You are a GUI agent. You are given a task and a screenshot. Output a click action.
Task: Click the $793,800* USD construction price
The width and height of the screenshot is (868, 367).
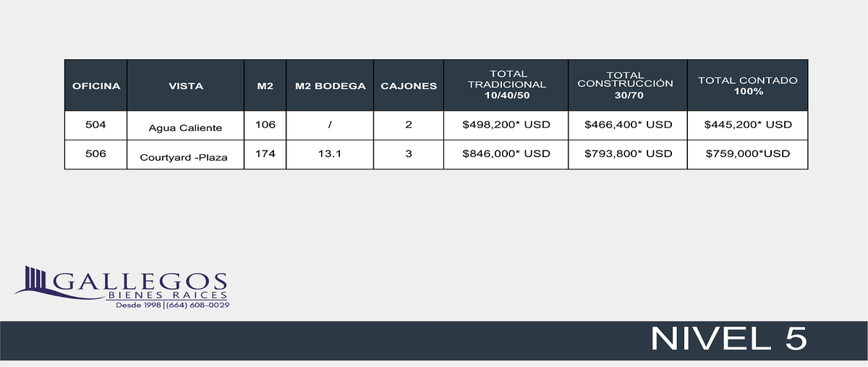pyautogui.click(x=628, y=153)
